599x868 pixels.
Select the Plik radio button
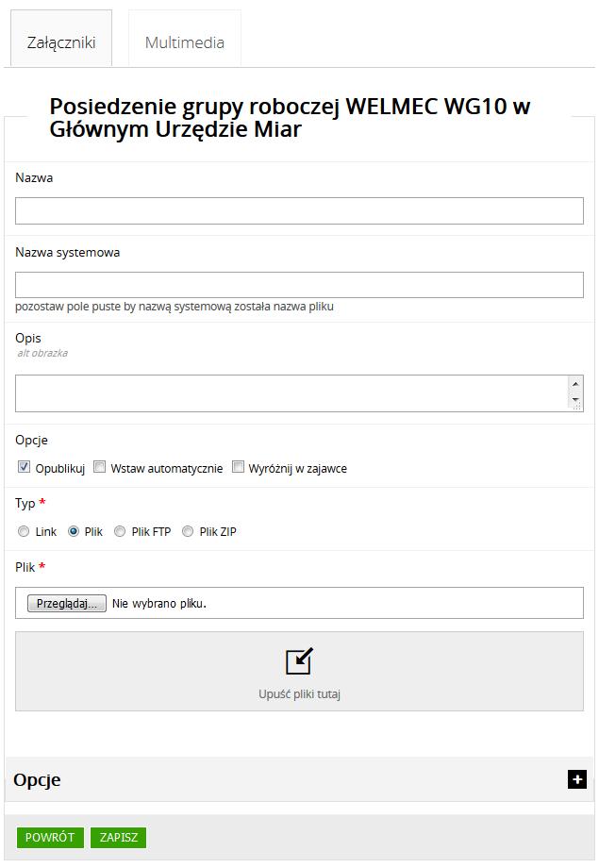[73, 531]
